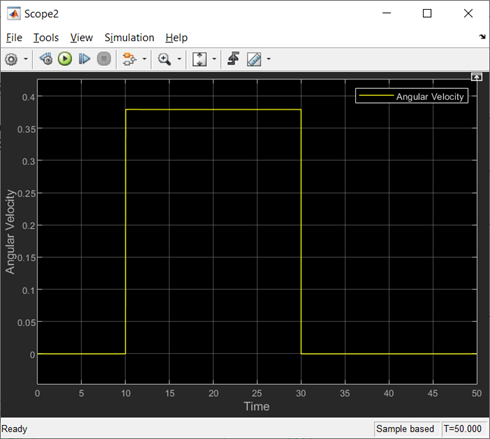Highlight the Simulink block icon

click(129, 59)
